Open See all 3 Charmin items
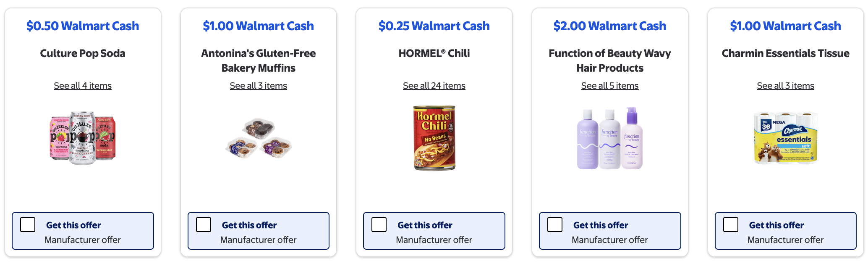 coord(785,85)
